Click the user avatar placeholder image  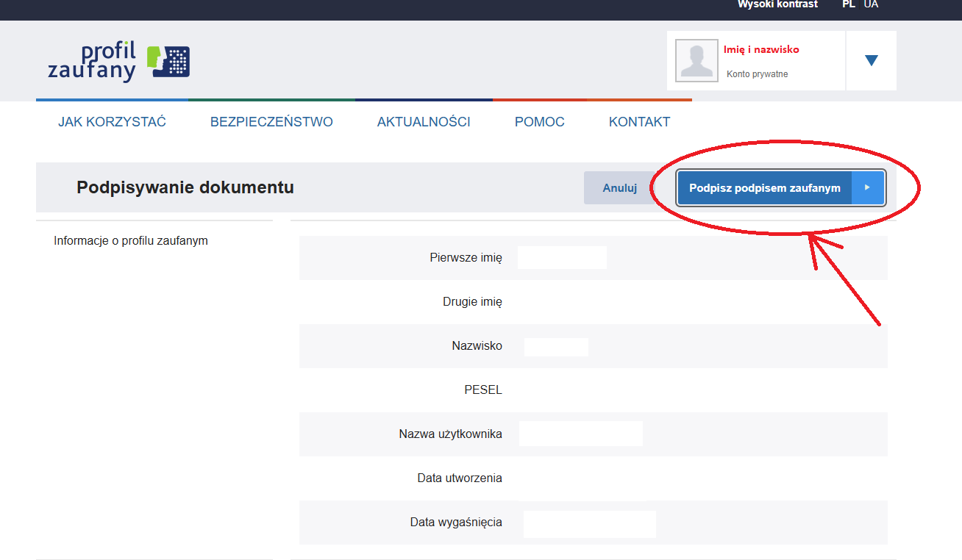(696, 60)
